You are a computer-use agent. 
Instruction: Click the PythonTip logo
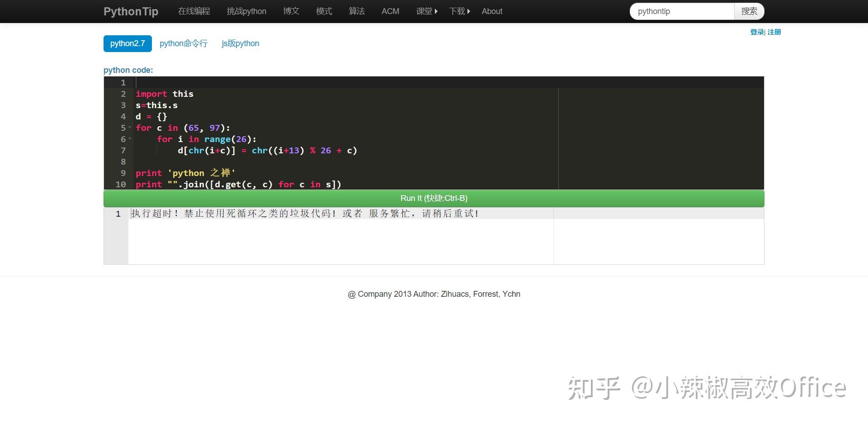(x=131, y=11)
